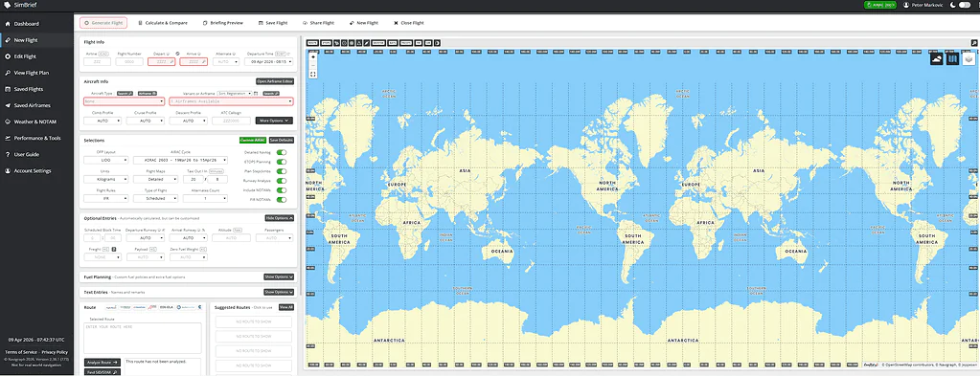The width and height of the screenshot is (980, 376).
Task: Click the Selected Route text area
Action: pyautogui.click(x=143, y=338)
